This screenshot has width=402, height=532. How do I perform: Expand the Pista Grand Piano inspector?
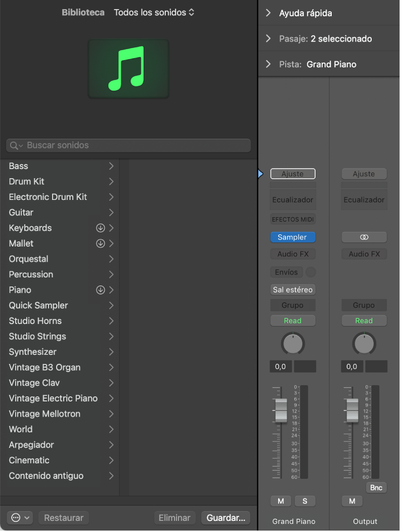tap(269, 64)
